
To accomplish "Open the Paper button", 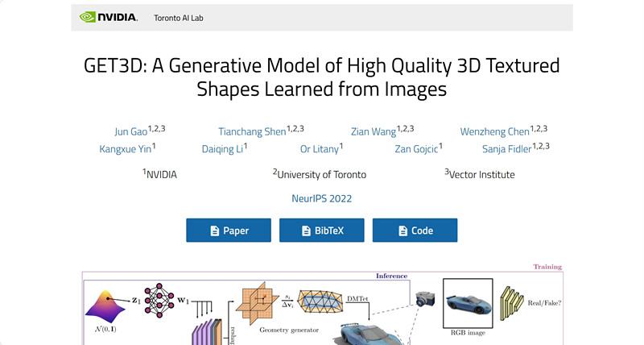I will tap(229, 231).
